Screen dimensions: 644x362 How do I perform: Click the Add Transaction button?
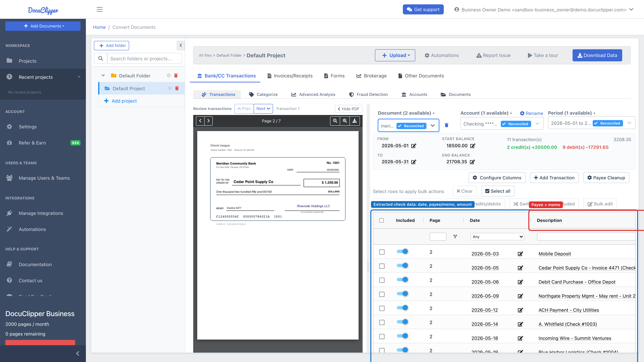[554, 178]
